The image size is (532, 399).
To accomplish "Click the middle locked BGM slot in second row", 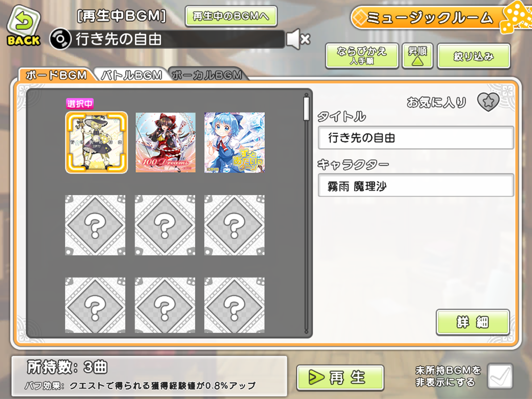I will [x=165, y=225].
